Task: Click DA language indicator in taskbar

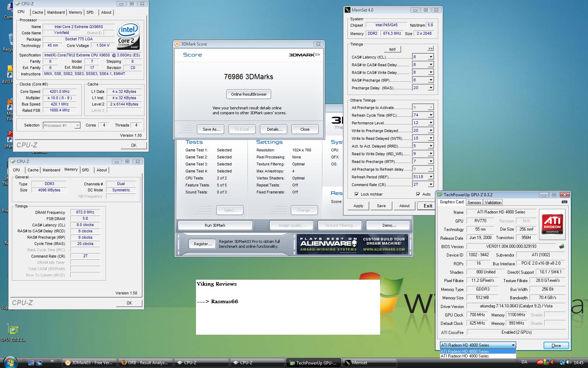Action: pos(524,363)
